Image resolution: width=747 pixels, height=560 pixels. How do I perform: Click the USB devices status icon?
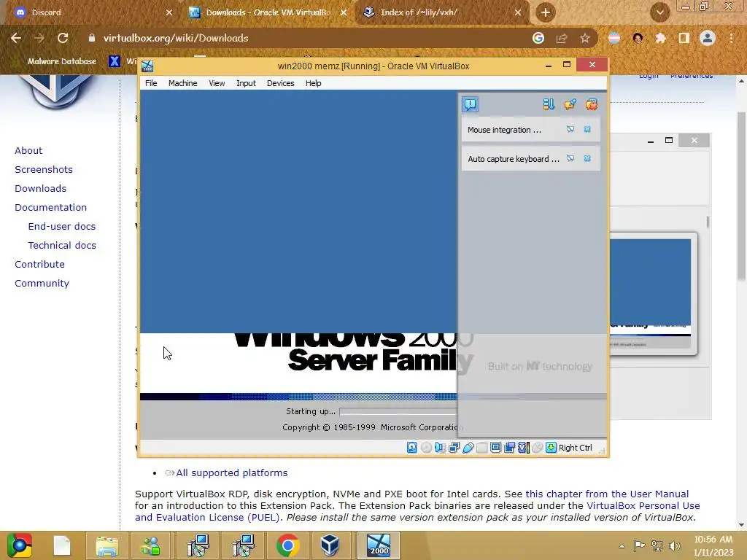point(468,448)
